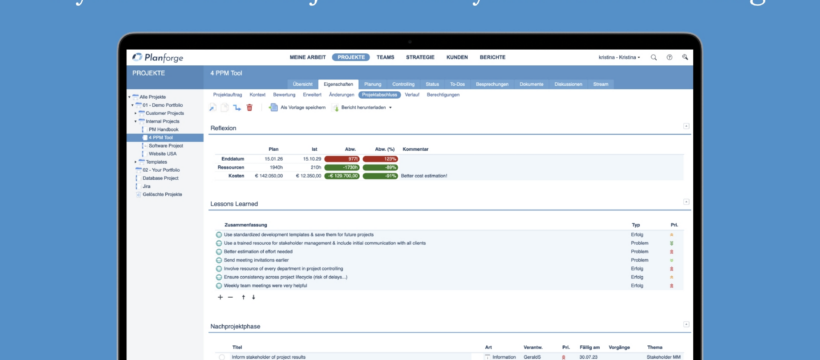Click status circle of 'Involve resource of every department'

(x=219, y=268)
